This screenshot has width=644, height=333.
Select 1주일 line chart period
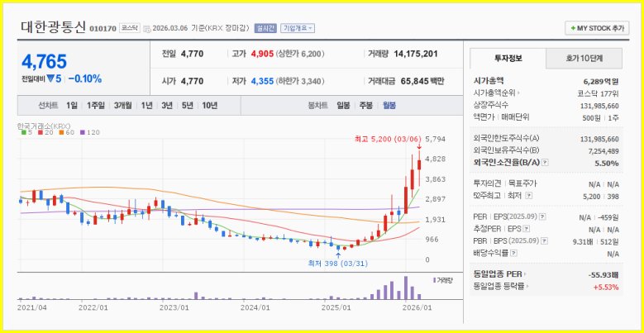[x=96, y=106]
